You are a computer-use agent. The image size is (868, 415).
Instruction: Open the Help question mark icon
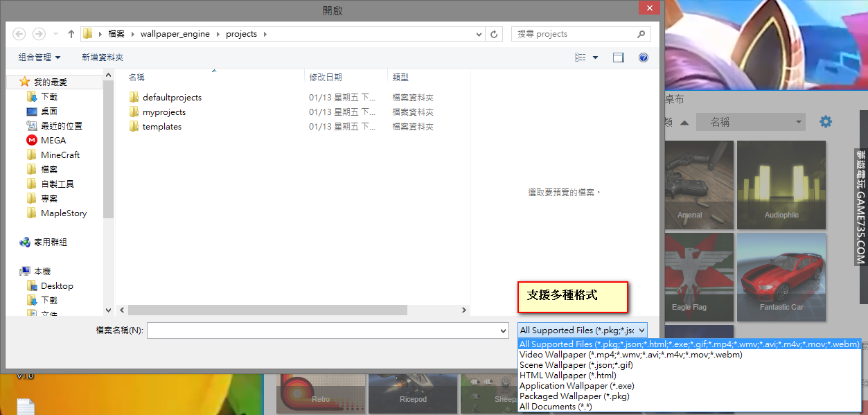click(643, 58)
